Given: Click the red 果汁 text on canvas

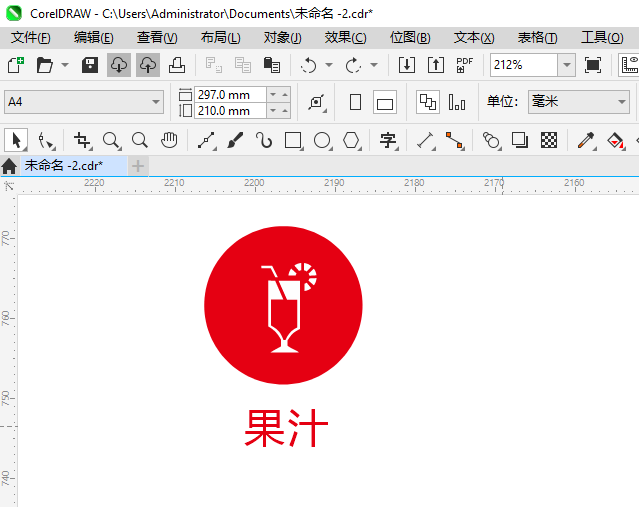Looking at the screenshot, I should (x=286, y=428).
